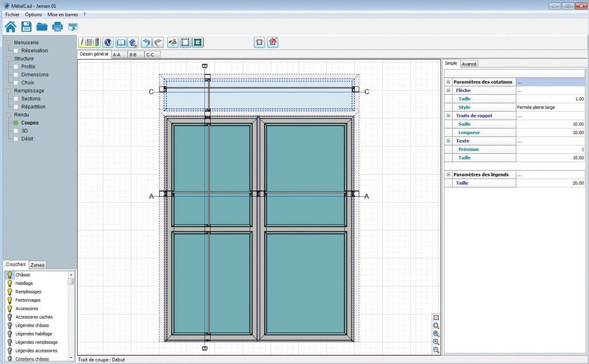Open the book/catalog toolbar icon
The width and height of the screenshot is (589, 364).
coord(121,42)
